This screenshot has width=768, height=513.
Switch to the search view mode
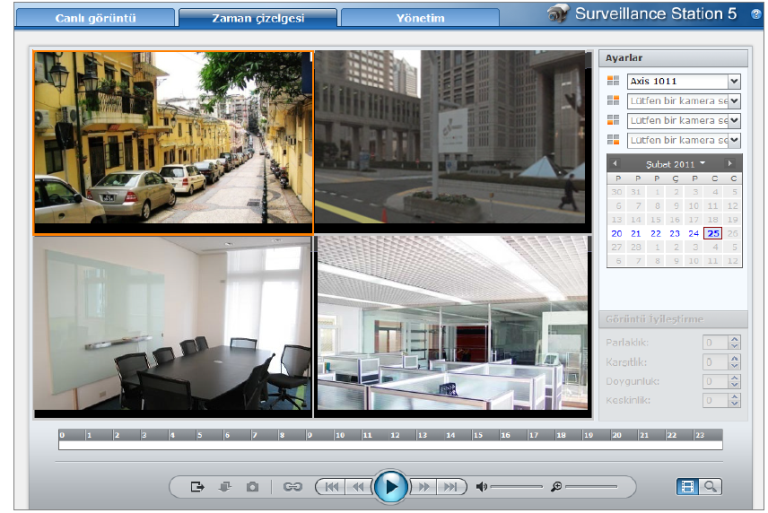coord(710,487)
